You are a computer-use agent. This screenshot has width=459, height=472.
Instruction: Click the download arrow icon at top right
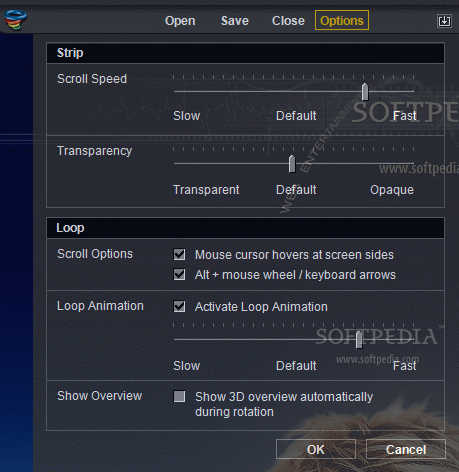(x=444, y=21)
